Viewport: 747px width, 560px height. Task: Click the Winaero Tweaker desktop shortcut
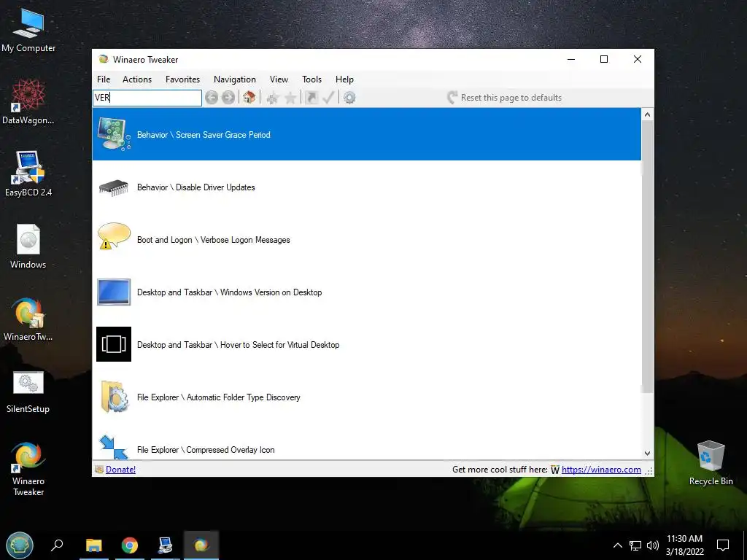pyautogui.click(x=28, y=469)
